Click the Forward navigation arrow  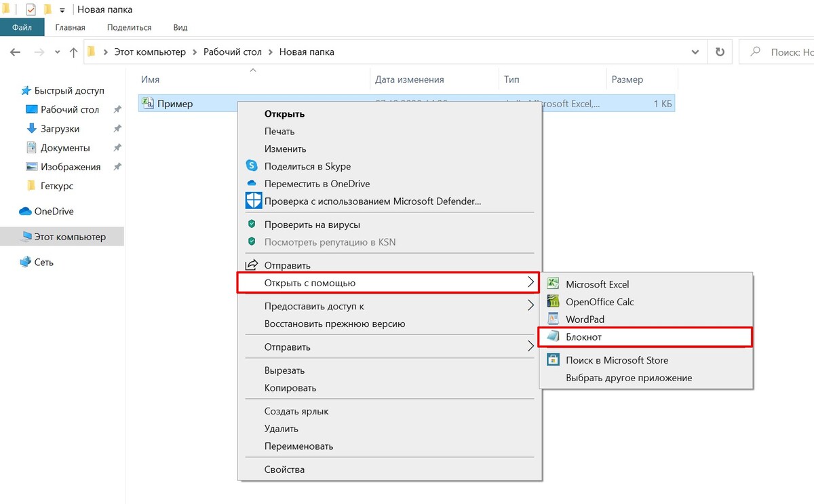[x=39, y=52]
